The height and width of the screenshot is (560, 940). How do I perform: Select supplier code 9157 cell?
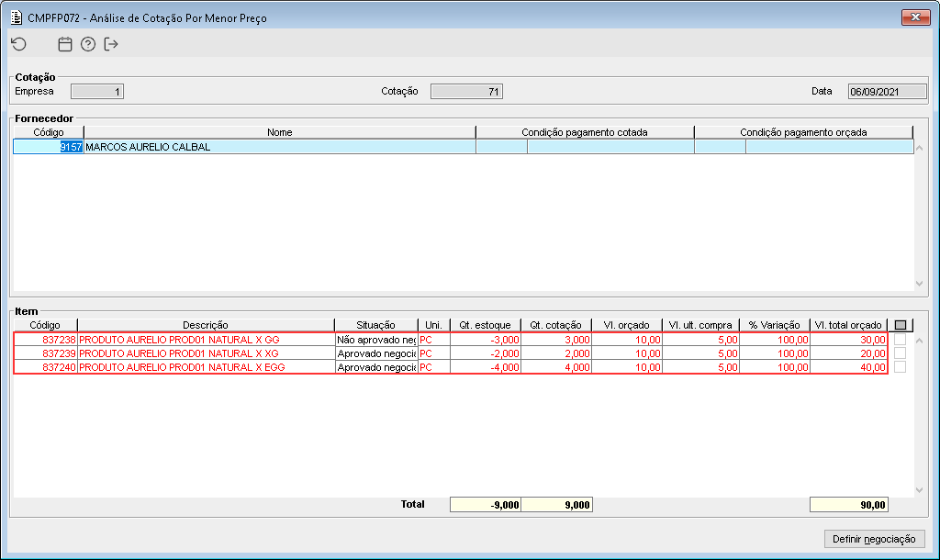coord(49,147)
